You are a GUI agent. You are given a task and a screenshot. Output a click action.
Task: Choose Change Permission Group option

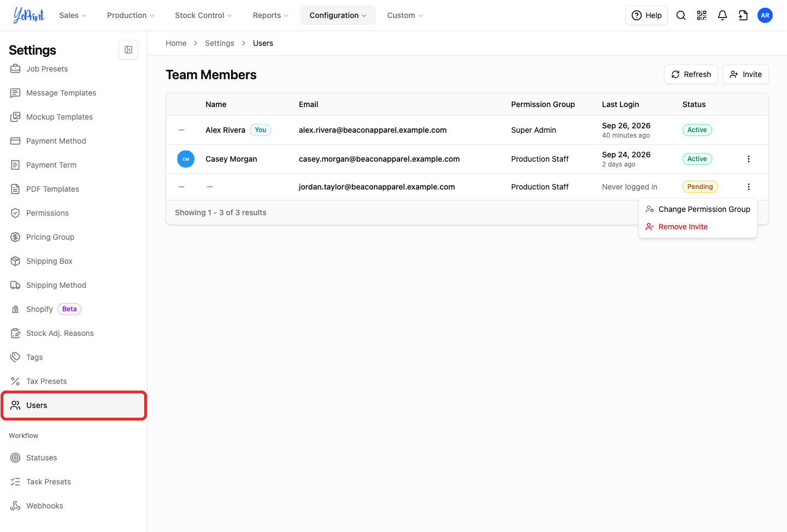pos(698,209)
